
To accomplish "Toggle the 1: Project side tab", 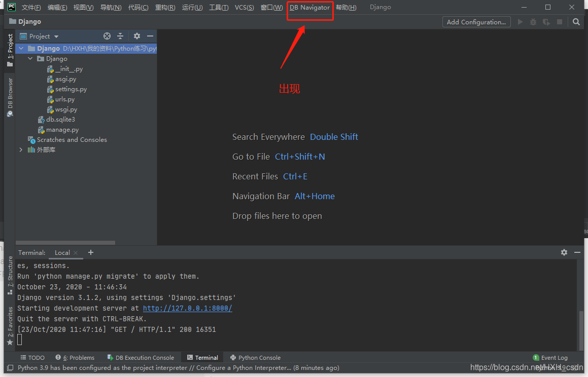I will pos(10,51).
